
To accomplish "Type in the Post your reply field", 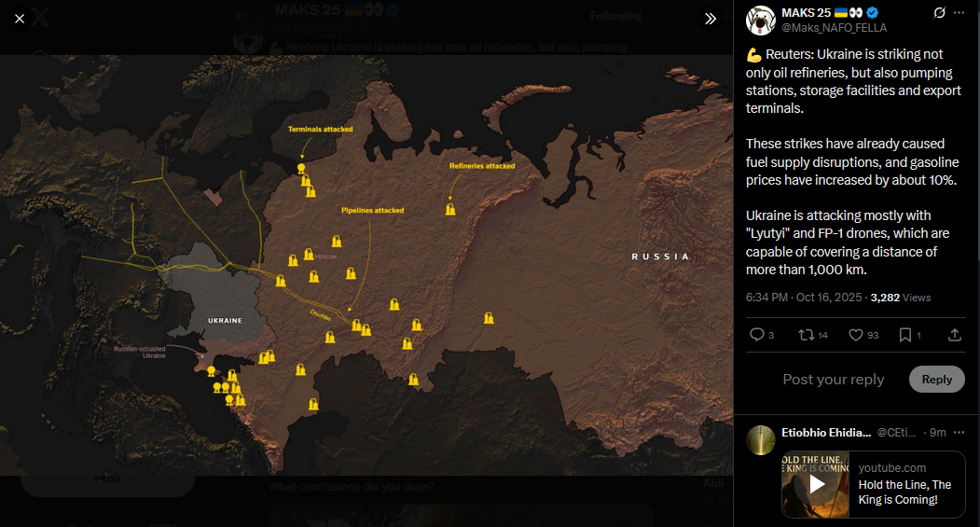I will coord(834,380).
